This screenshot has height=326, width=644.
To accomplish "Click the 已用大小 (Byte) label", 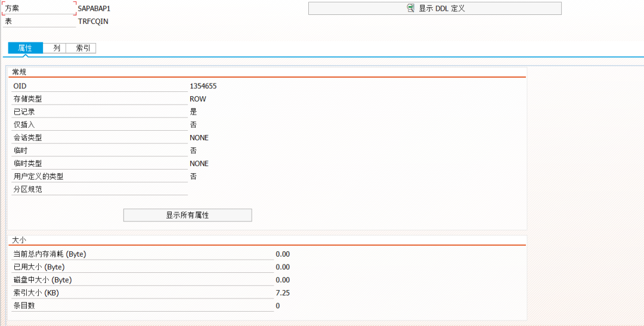I will click(x=39, y=267).
